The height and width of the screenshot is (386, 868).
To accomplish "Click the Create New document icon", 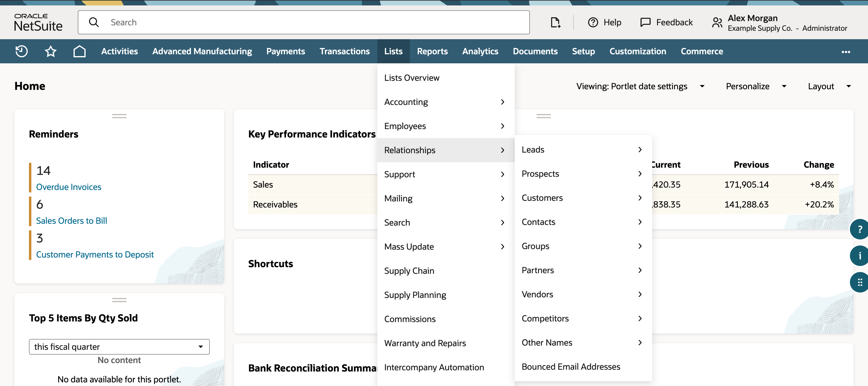I will click(555, 22).
